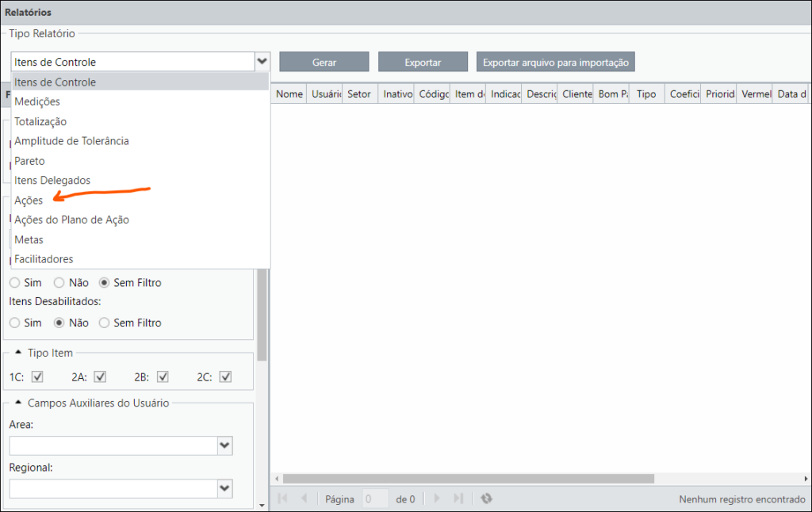This screenshot has width=812, height=512.
Task: Click Exportar arquivo para importação
Action: coord(556,62)
